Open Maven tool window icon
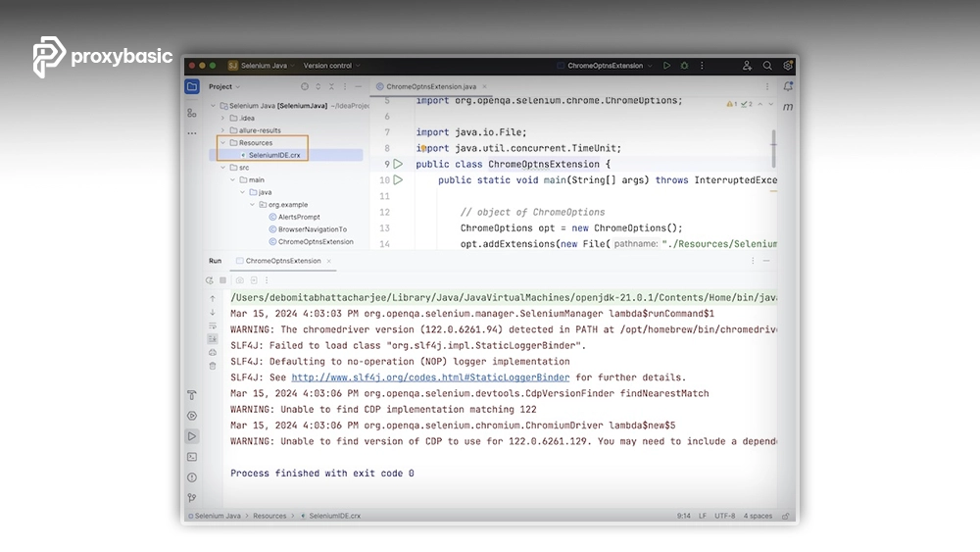This screenshot has height=552, width=980. coord(788,107)
